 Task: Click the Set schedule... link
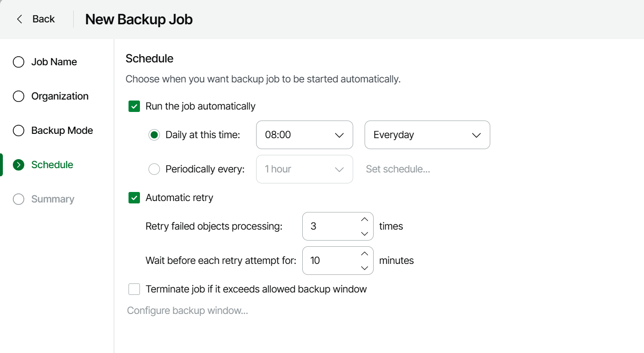[398, 169]
